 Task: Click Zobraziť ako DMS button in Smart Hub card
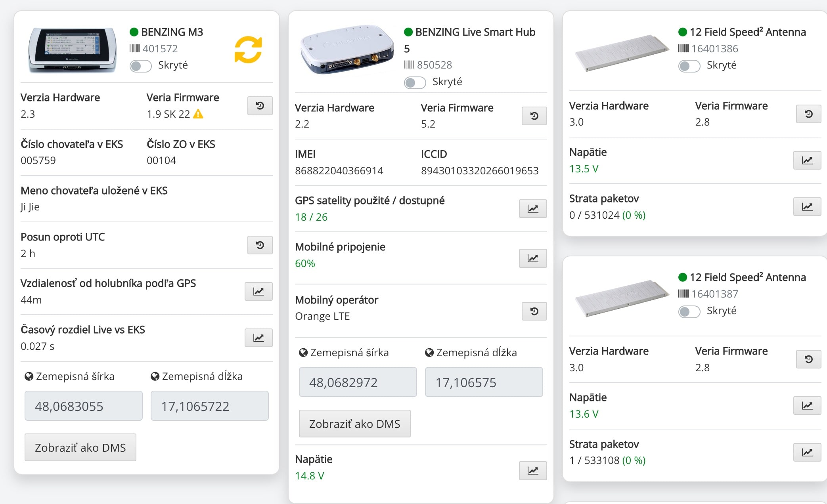[x=355, y=424]
